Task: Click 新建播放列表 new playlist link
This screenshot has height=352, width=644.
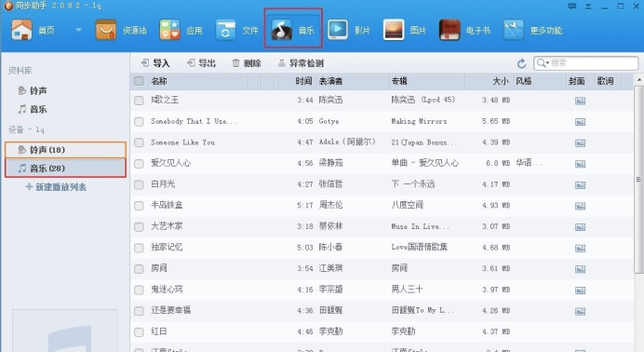Action: (56, 187)
